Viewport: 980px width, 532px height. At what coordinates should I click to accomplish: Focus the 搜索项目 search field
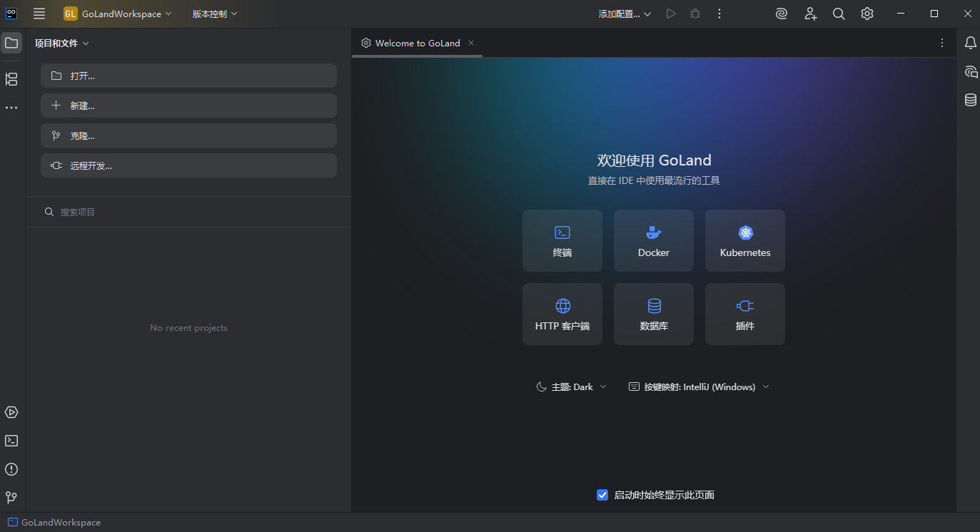click(188, 212)
